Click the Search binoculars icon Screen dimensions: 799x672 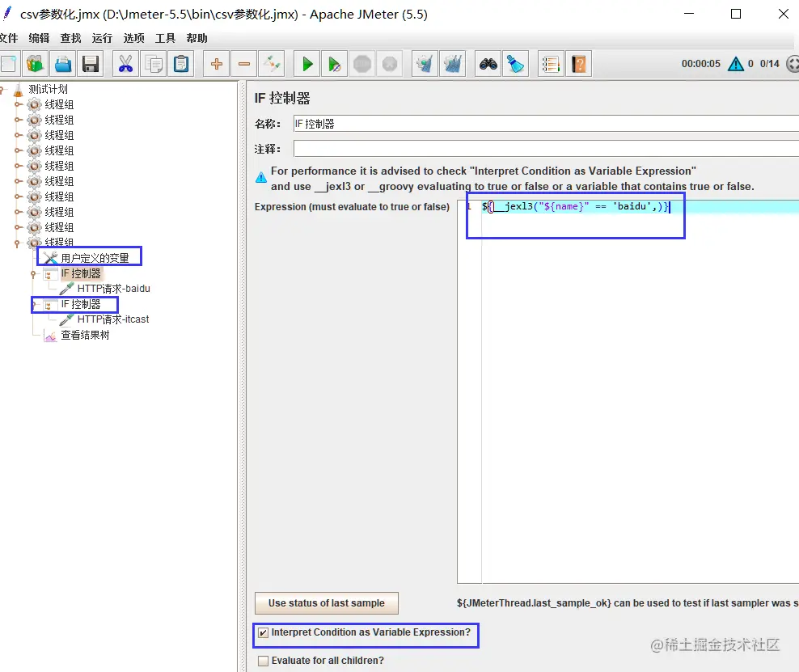click(x=488, y=64)
